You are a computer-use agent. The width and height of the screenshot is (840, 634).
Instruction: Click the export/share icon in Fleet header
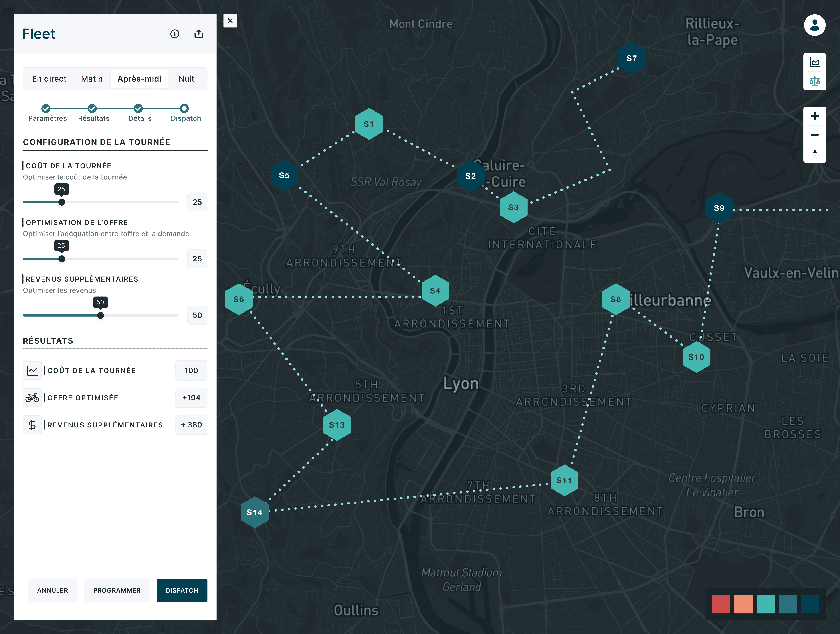point(199,34)
